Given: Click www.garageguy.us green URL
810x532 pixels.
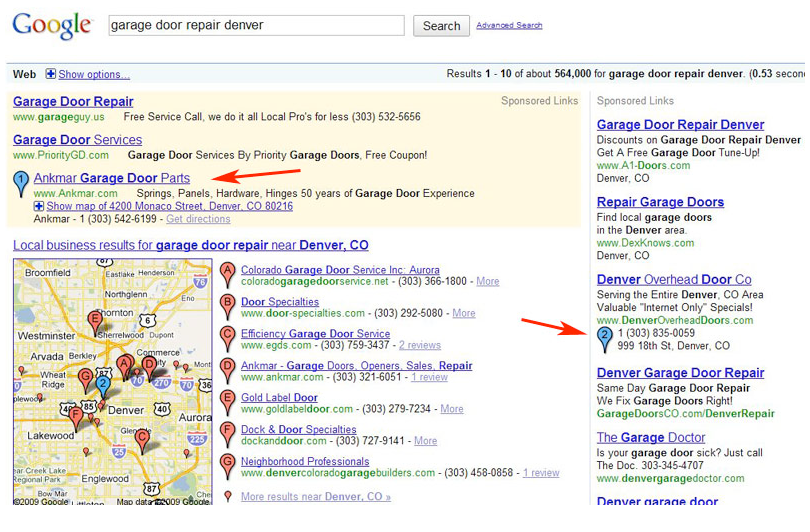Looking at the screenshot, I should click(59, 117).
